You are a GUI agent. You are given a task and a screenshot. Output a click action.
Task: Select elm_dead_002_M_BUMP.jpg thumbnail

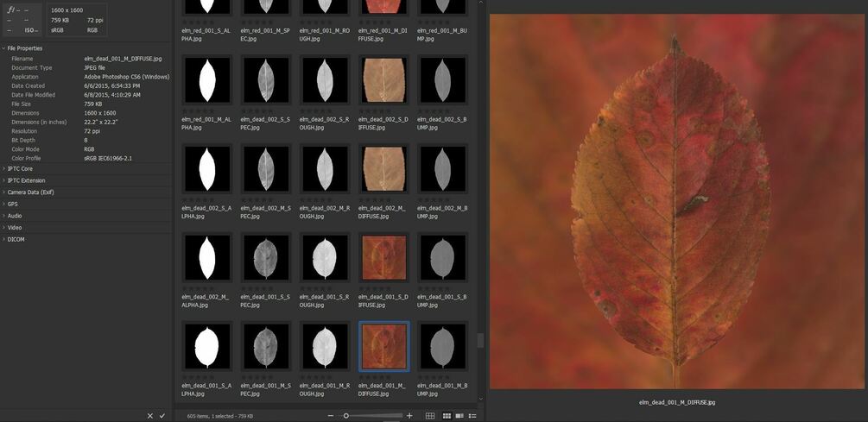(x=442, y=169)
